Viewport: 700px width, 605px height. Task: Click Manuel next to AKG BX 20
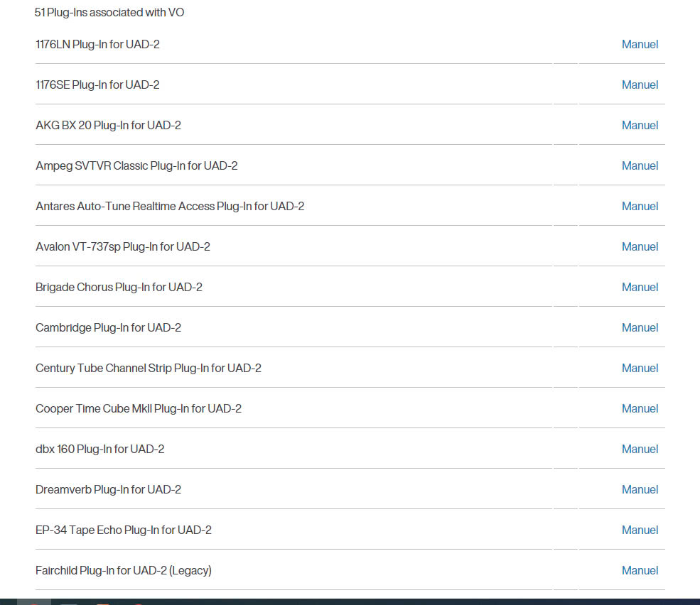[x=640, y=125]
